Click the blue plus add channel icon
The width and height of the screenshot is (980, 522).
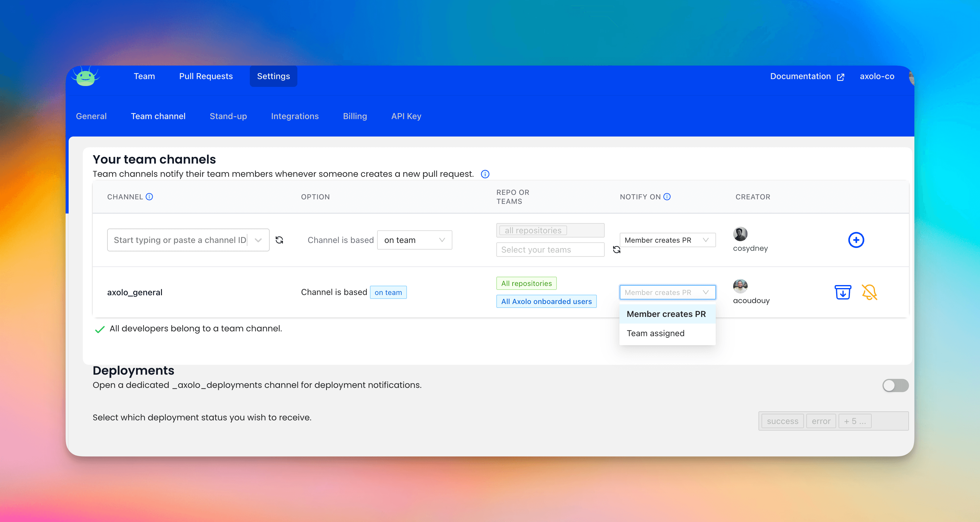(856, 240)
